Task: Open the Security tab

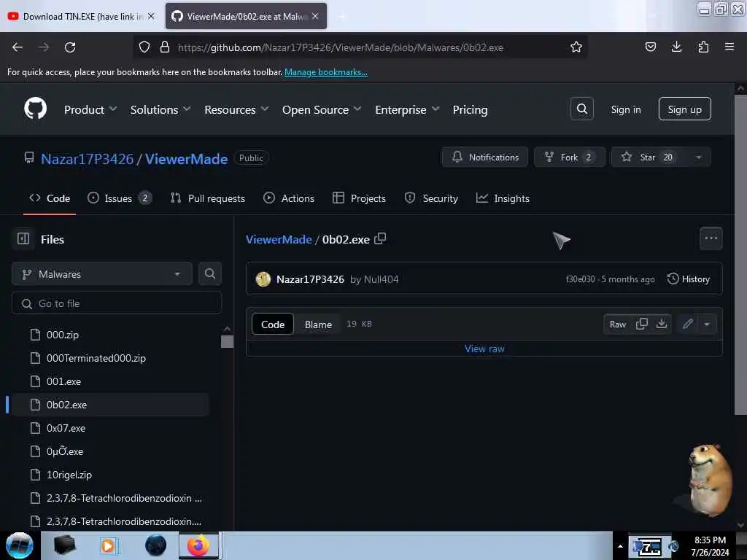Action: pos(431,198)
